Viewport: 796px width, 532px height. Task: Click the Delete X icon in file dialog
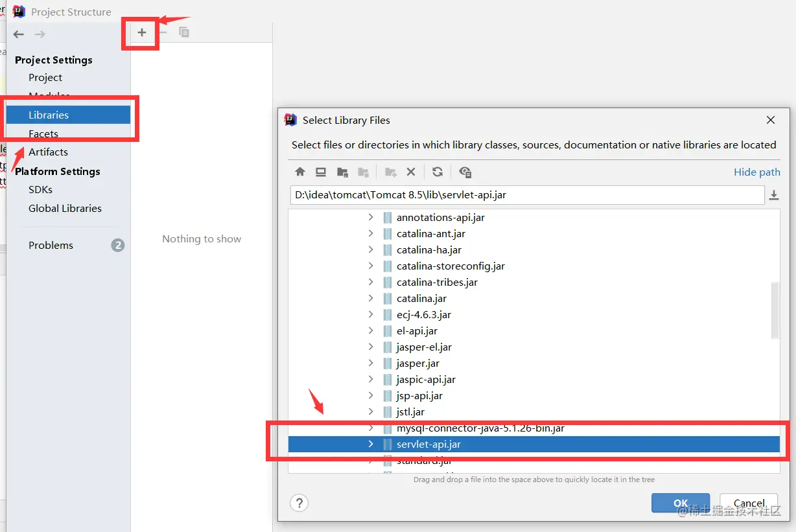pos(410,172)
